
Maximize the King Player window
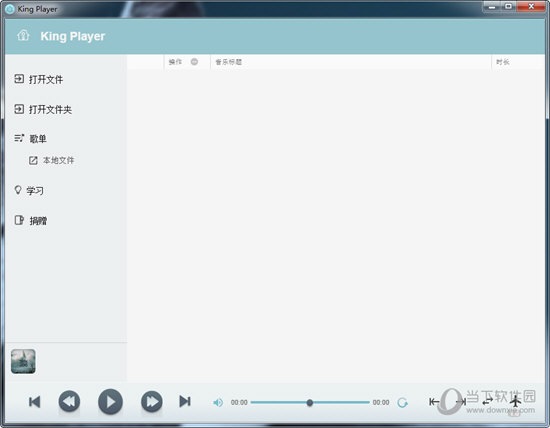point(508,7)
